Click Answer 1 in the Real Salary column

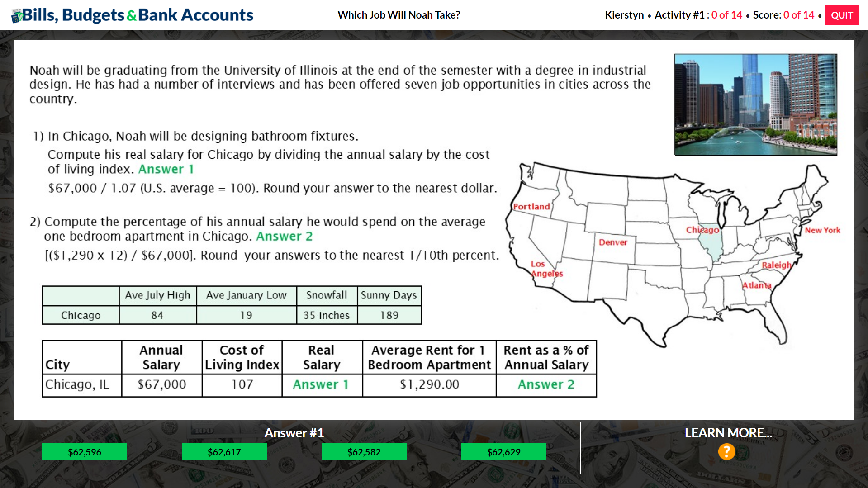click(321, 384)
